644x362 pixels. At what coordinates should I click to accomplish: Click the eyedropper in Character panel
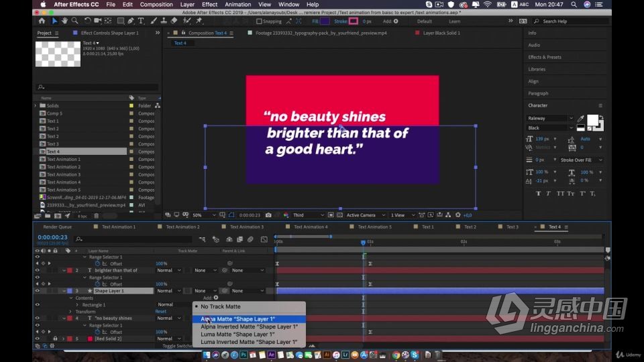pos(581,118)
